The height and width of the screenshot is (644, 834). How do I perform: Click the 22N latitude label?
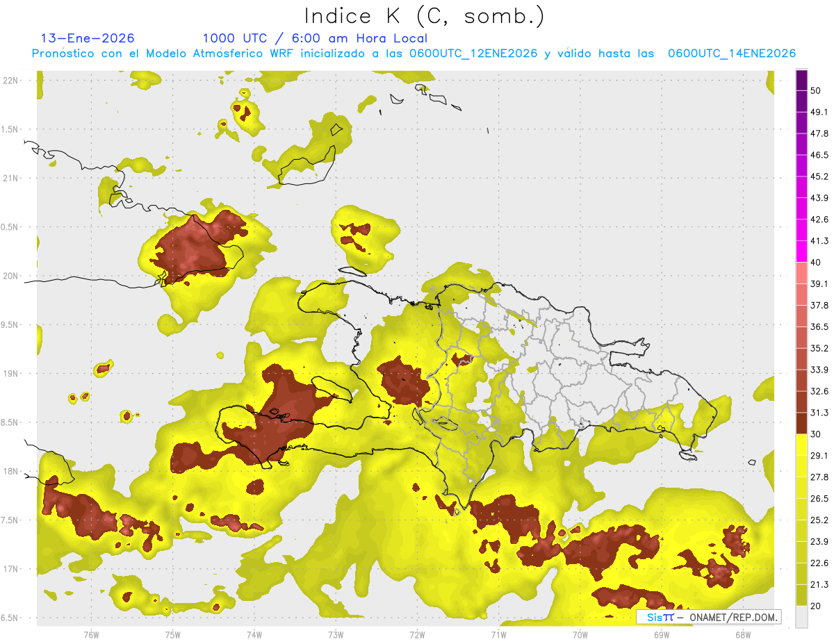coord(10,80)
